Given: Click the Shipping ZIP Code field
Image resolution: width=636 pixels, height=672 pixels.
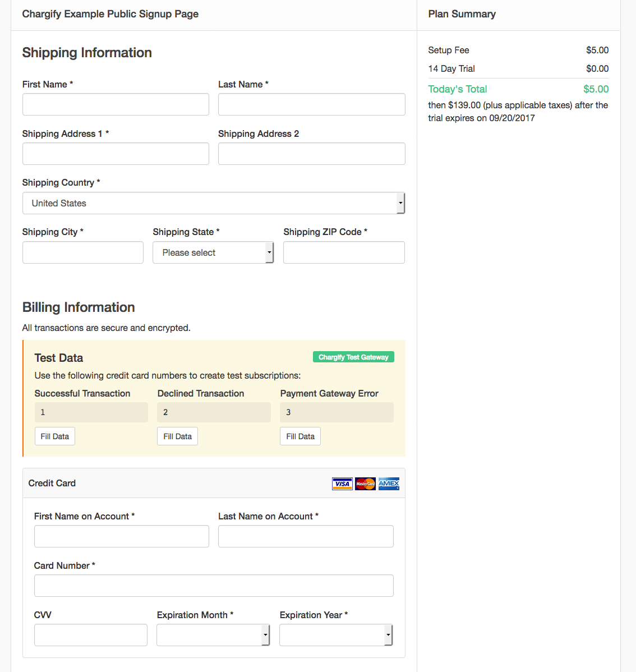Looking at the screenshot, I should tap(344, 252).
